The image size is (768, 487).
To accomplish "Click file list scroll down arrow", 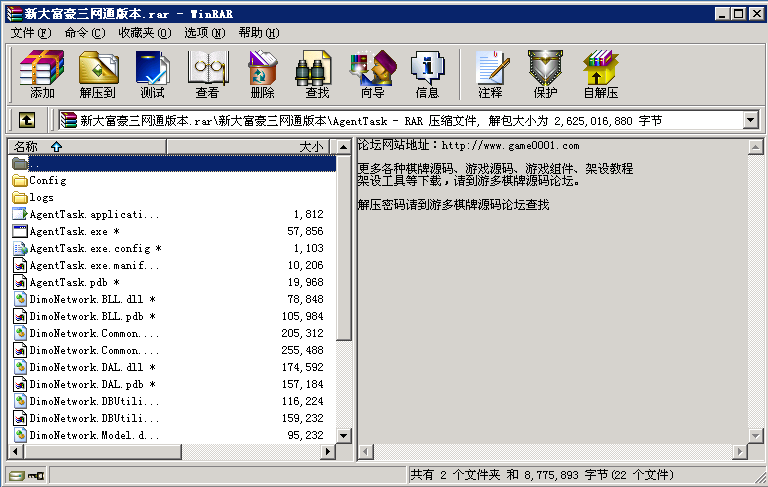I will pos(344,435).
